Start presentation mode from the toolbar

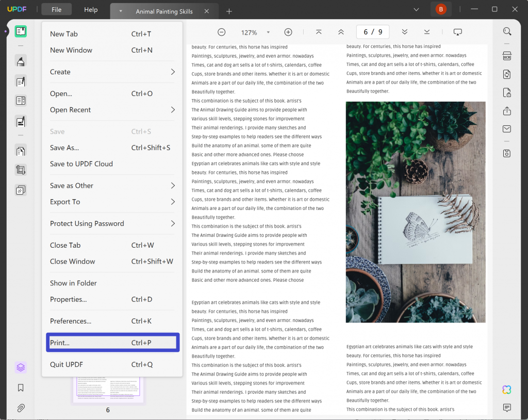[x=458, y=31]
